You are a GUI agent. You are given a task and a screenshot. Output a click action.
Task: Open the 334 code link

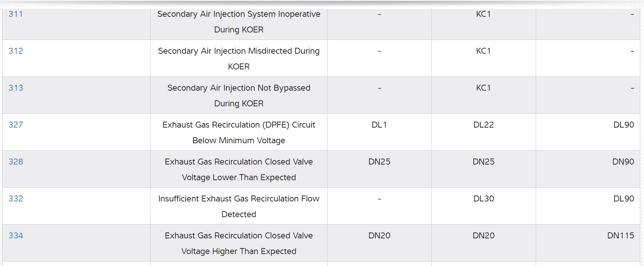tap(16, 236)
